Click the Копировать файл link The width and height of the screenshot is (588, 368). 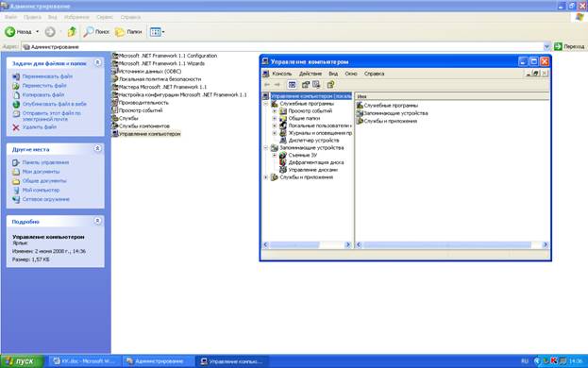pos(43,94)
